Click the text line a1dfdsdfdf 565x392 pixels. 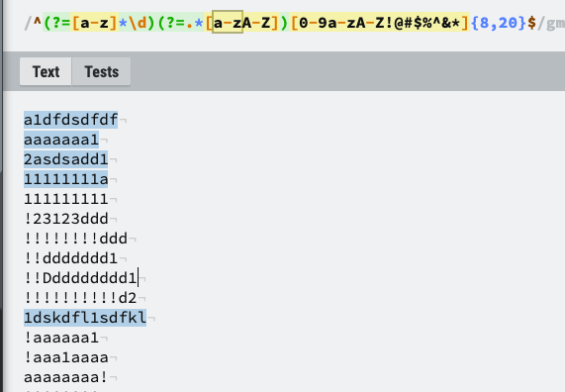click(70, 120)
